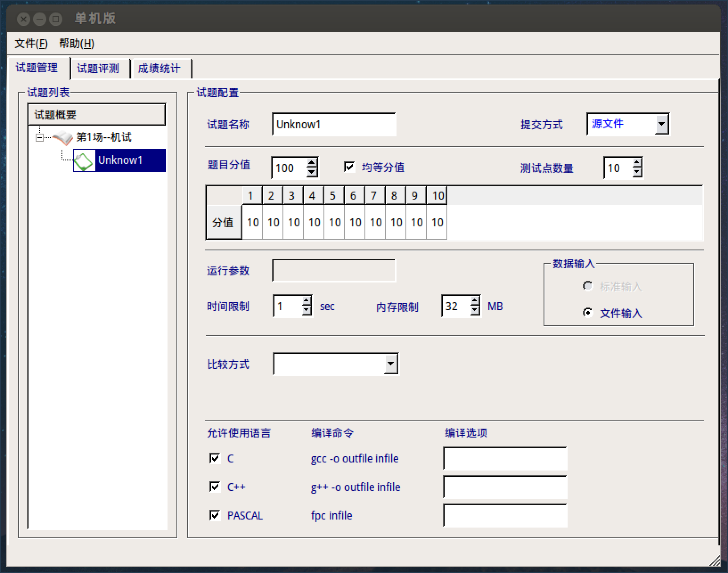Click the book icon beside 第1场--机试
Screen dimensions: 728x573
tap(62, 138)
